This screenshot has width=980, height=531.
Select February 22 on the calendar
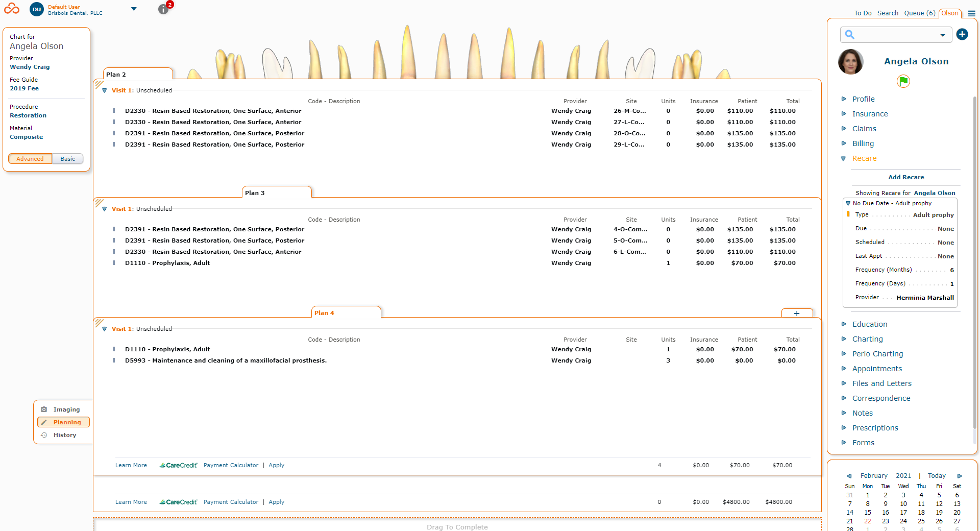868,521
